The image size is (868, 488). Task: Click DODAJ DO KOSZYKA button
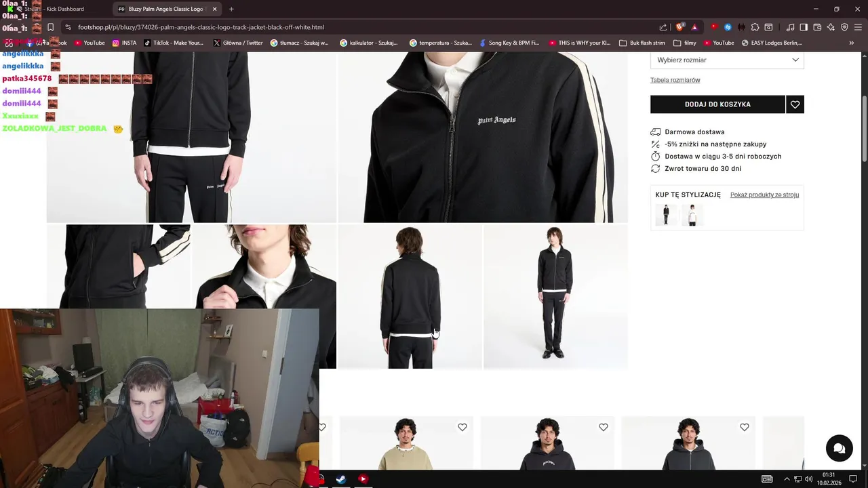click(717, 104)
